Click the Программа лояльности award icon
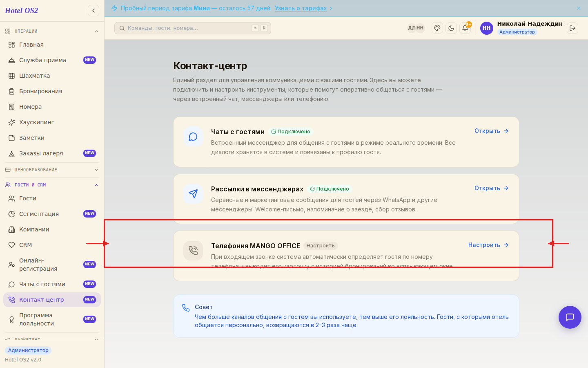 click(x=12, y=319)
